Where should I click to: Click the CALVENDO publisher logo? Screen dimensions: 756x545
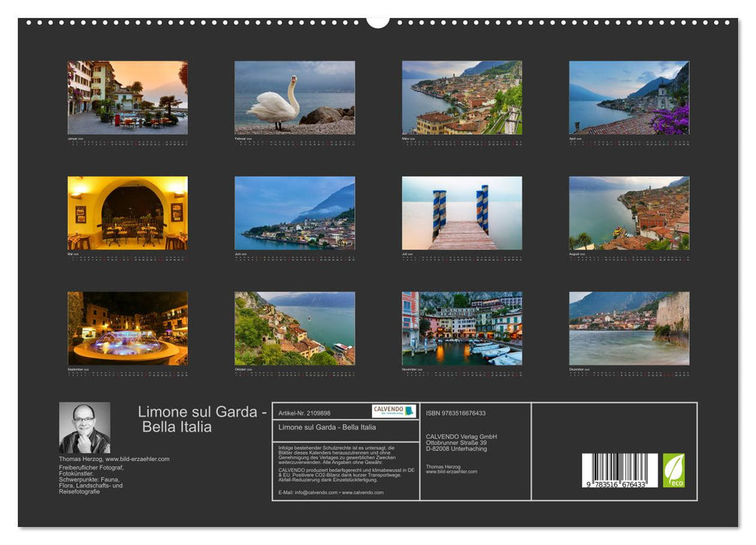coord(394,411)
